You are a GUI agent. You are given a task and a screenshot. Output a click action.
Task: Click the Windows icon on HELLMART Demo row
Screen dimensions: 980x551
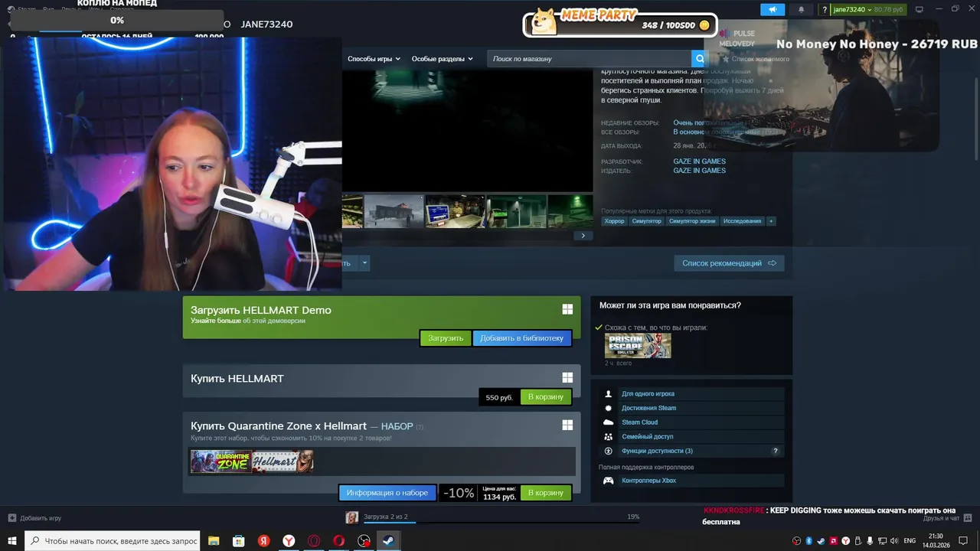(x=567, y=309)
